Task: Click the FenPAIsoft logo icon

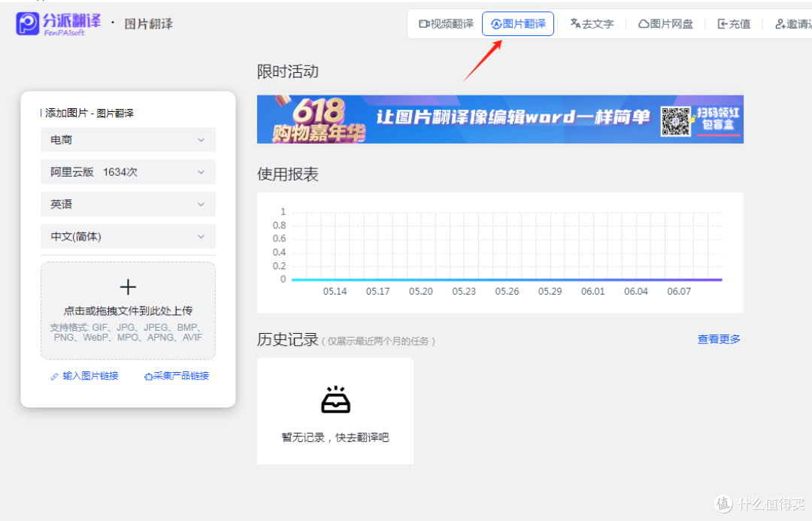Action: [x=28, y=24]
